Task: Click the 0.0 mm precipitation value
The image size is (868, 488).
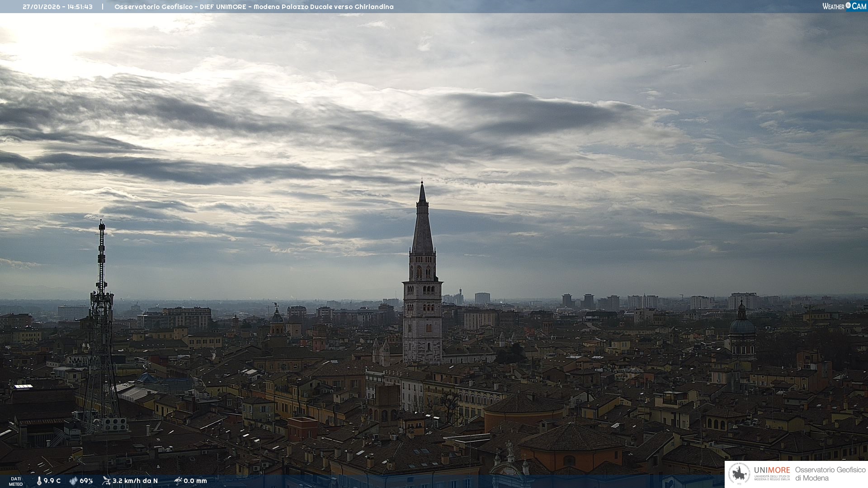Action: point(195,481)
